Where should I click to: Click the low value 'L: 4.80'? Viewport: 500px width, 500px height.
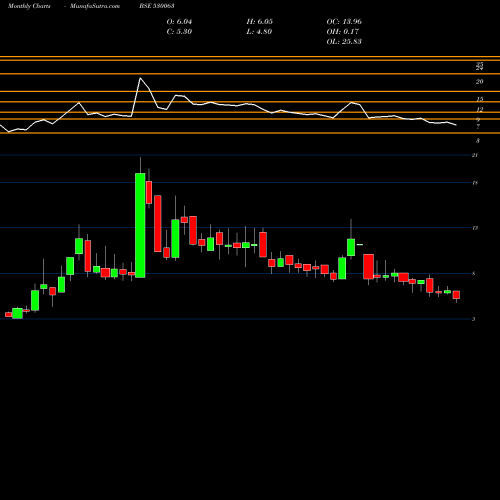click(x=259, y=32)
